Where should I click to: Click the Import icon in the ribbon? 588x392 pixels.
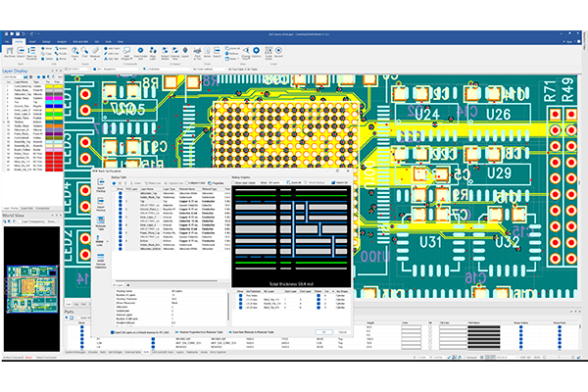pyautogui.click(x=21, y=52)
